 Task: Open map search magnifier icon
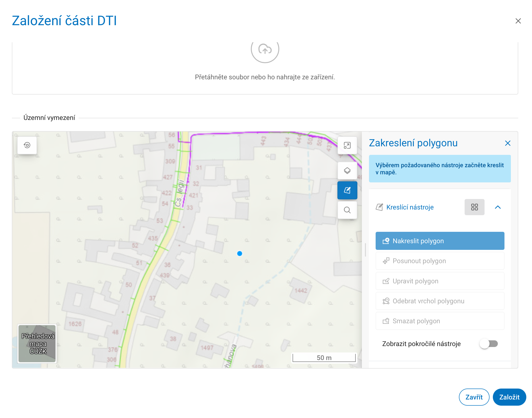347,210
